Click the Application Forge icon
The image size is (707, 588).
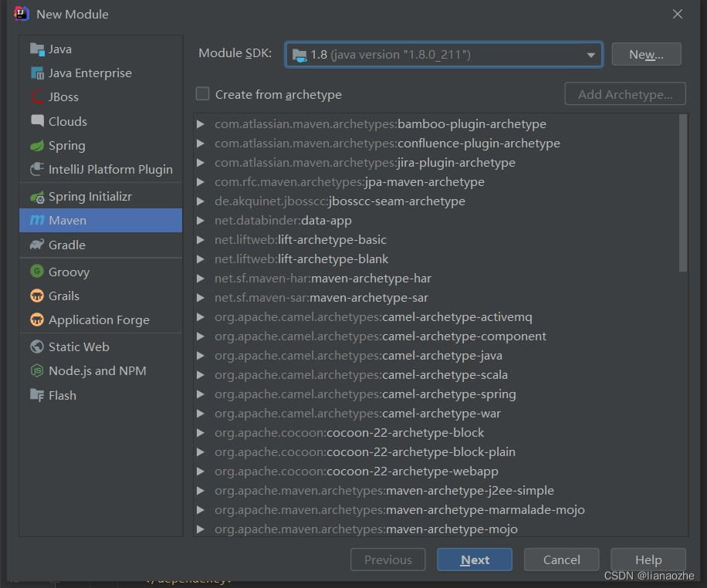point(37,319)
